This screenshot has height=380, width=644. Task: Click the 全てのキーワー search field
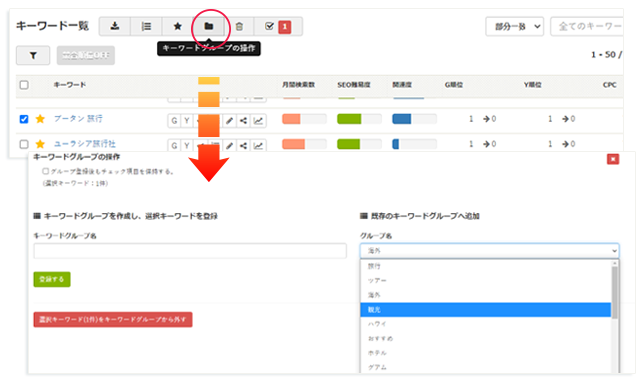[587, 27]
